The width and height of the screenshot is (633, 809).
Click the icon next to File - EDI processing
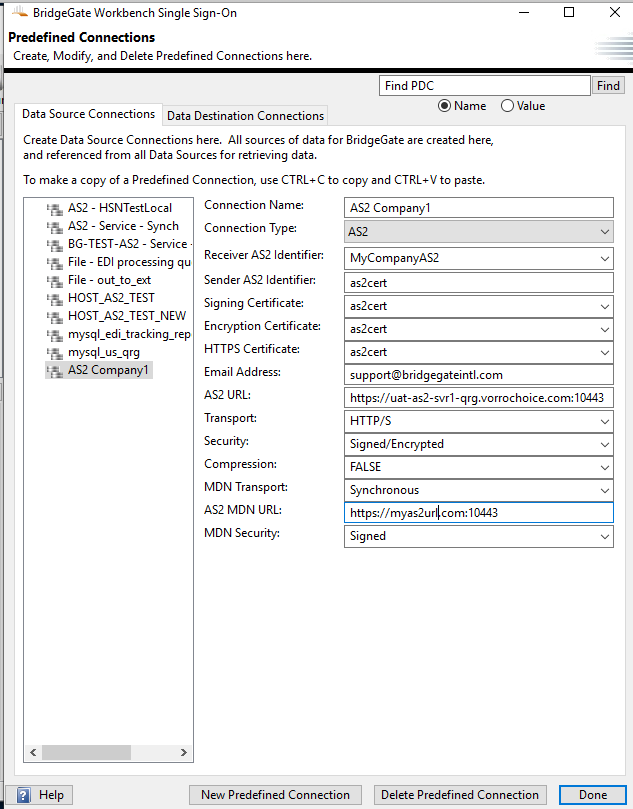(x=55, y=263)
